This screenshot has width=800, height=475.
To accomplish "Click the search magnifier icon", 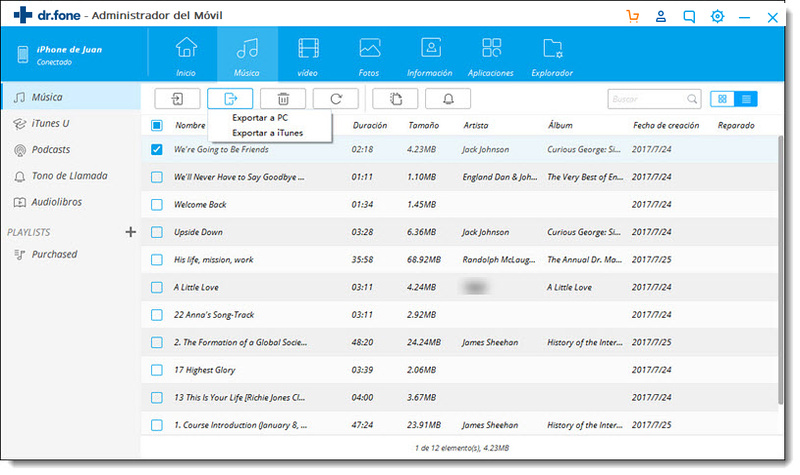I will tap(692, 99).
